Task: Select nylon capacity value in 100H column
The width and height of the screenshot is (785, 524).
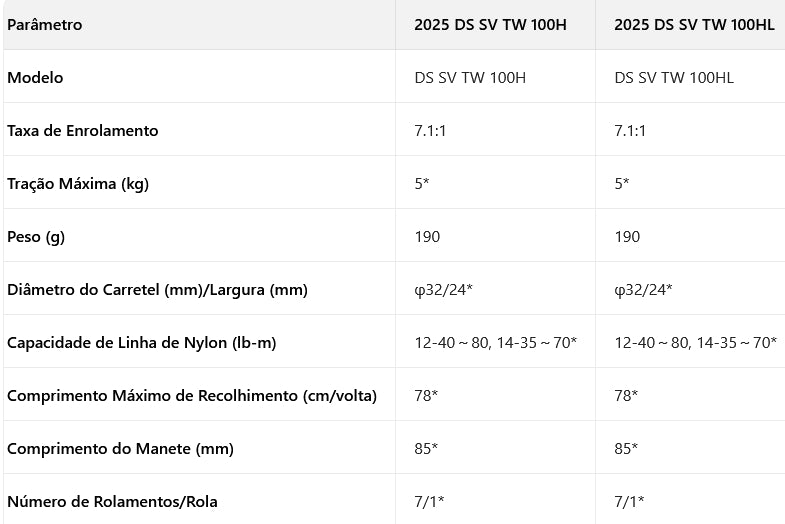Action: pos(496,342)
